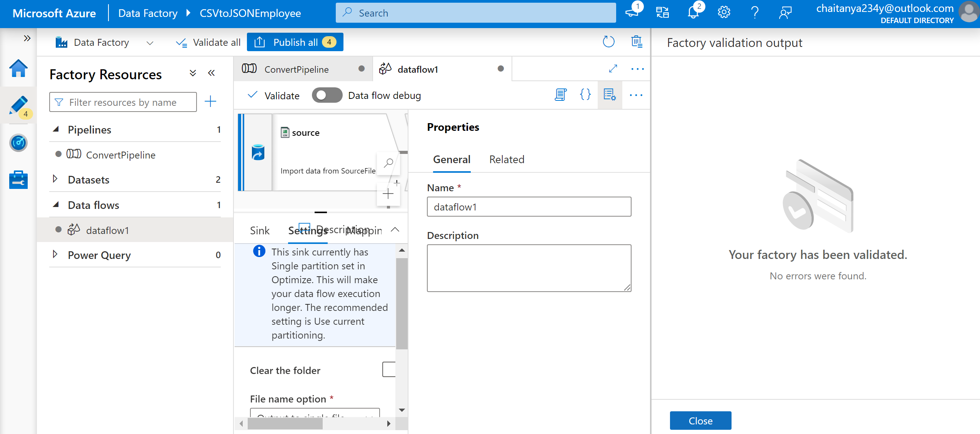Click the refresh icon in the toolbar
The image size is (980, 434).
click(x=608, y=42)
